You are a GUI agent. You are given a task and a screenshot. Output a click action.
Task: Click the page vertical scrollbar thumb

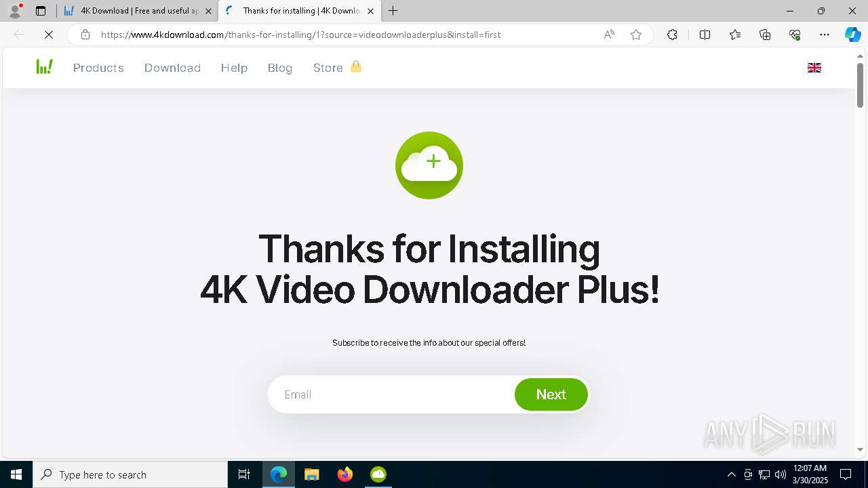pyautogui.click(x=860, y=85)
